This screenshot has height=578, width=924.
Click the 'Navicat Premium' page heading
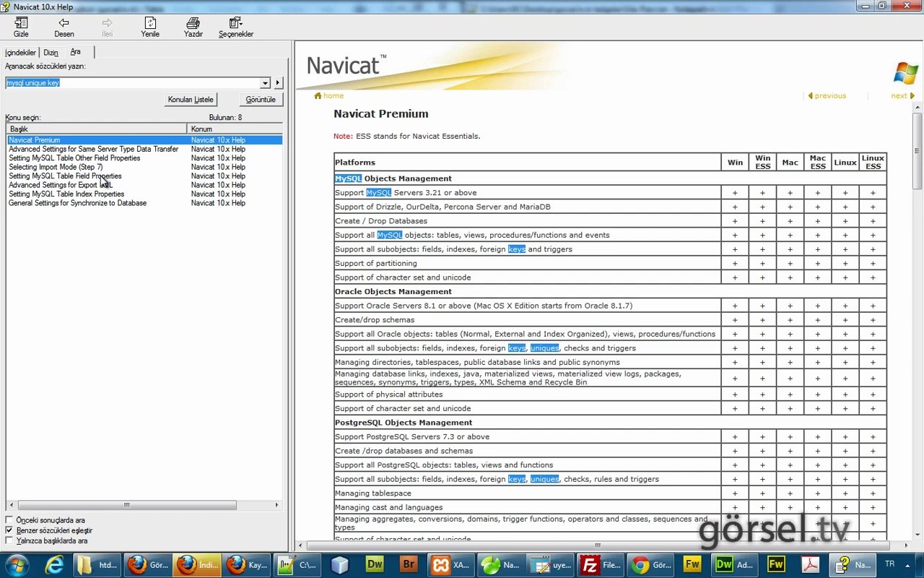point(381,114)
